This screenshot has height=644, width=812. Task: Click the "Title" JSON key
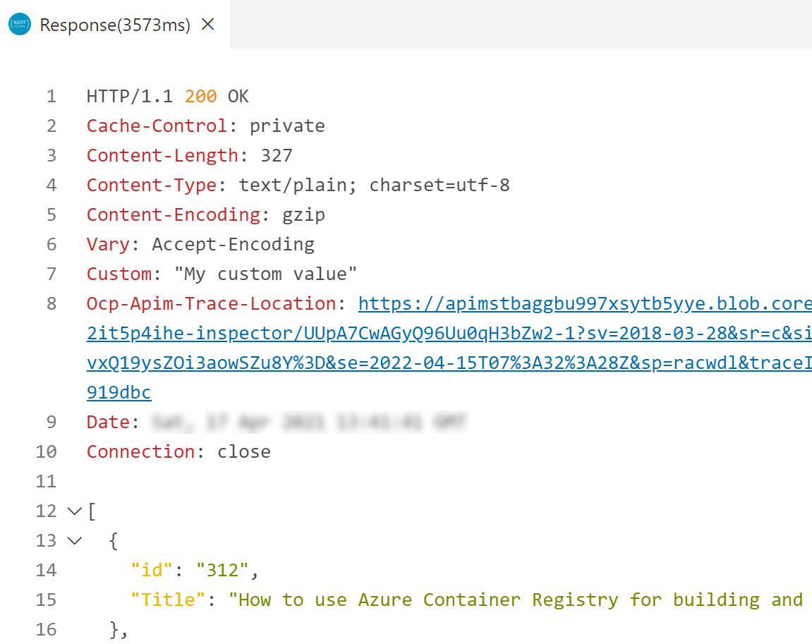[x=168, y=600]
